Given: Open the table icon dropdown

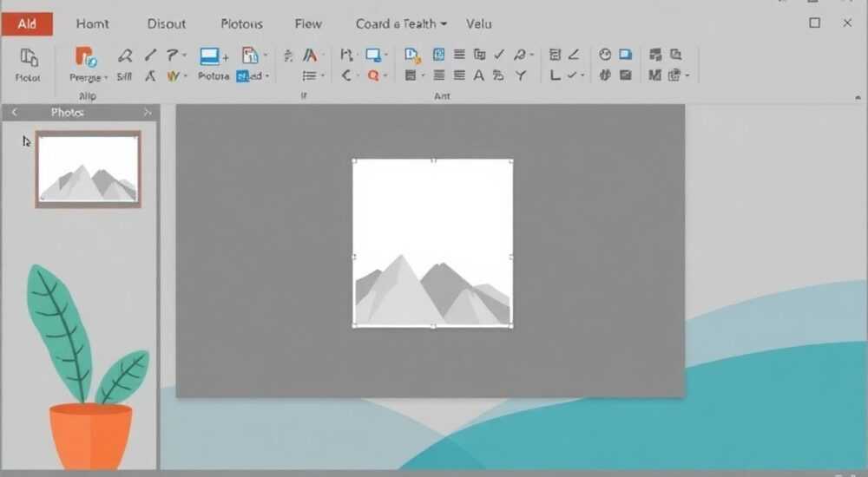Looking at the screenshot, I should [x=423, y=75].
